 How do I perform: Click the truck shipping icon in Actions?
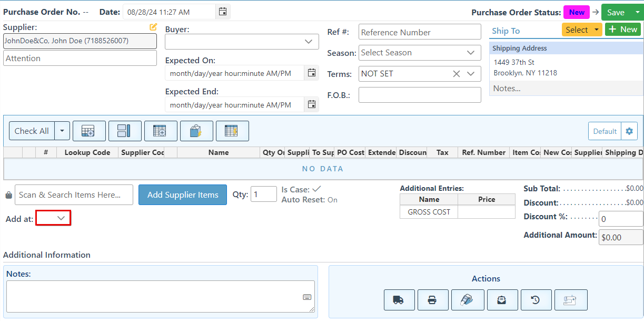pyautogui.click(x=399, y=300)
